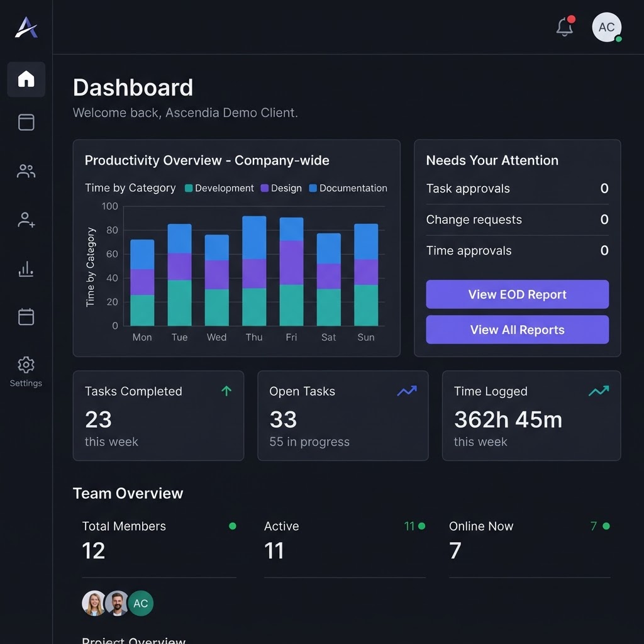Select the bearded man team member avatar
The height and width of the screenshot is (644, 644).
click(x=117, y=603)
